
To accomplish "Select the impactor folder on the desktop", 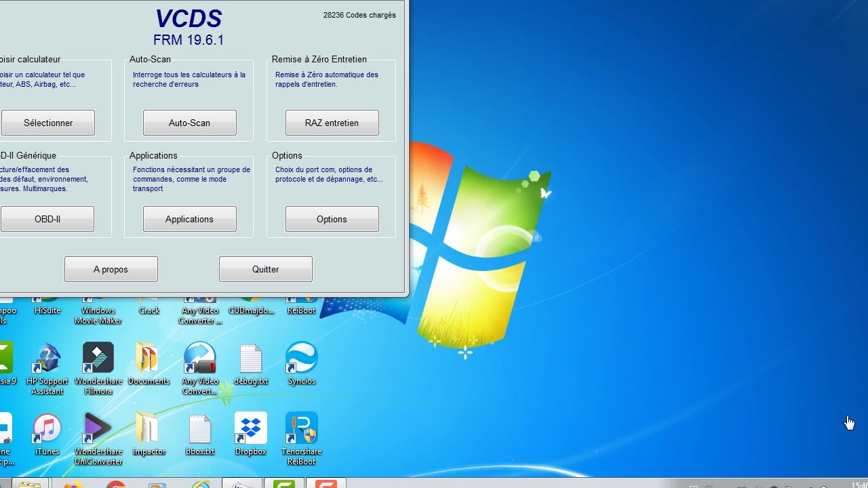I will (x=149, y=434).
